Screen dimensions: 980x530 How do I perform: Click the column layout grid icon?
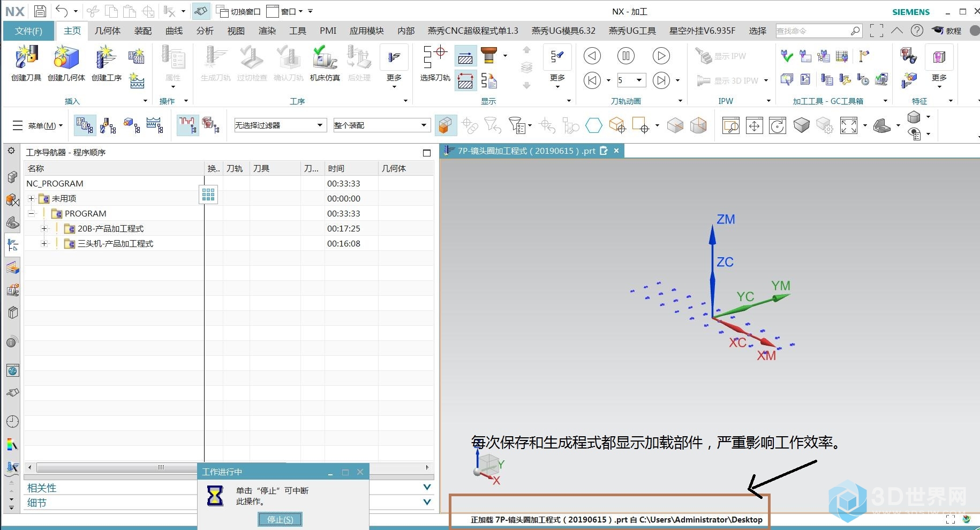point(208,194)
